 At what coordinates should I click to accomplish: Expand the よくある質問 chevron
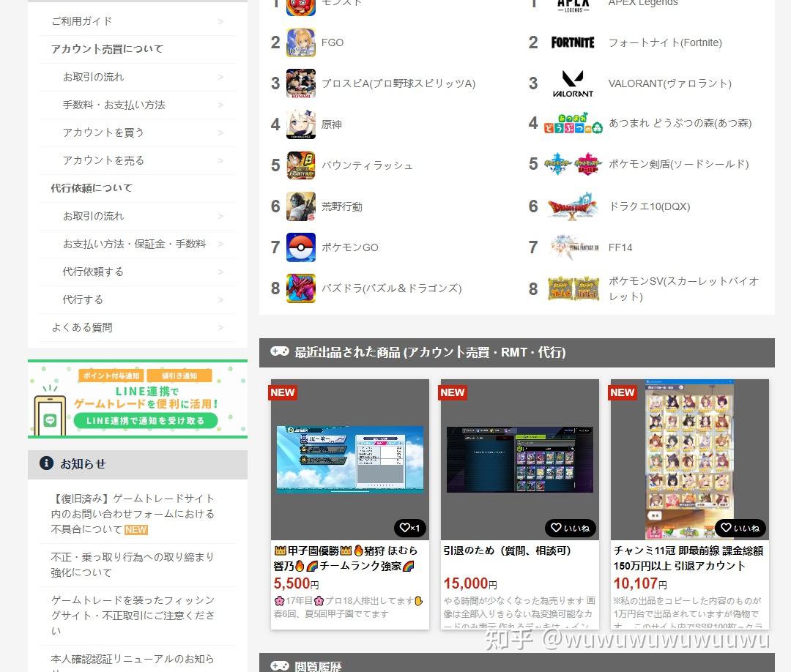[220, 327]
